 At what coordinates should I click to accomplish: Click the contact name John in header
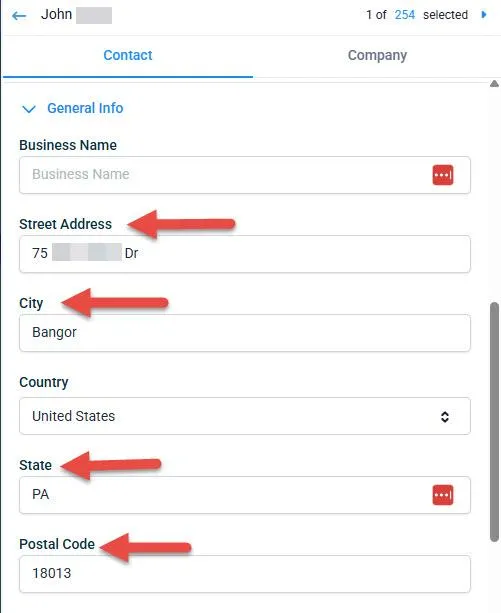pyautogui.click(x=57, y=14)
